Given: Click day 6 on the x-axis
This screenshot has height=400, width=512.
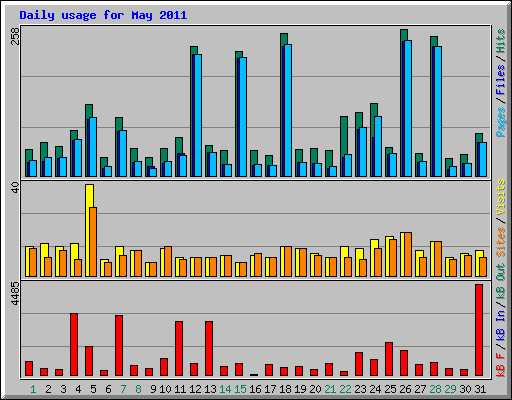Looking at the screenshot, I should (108, 389).
